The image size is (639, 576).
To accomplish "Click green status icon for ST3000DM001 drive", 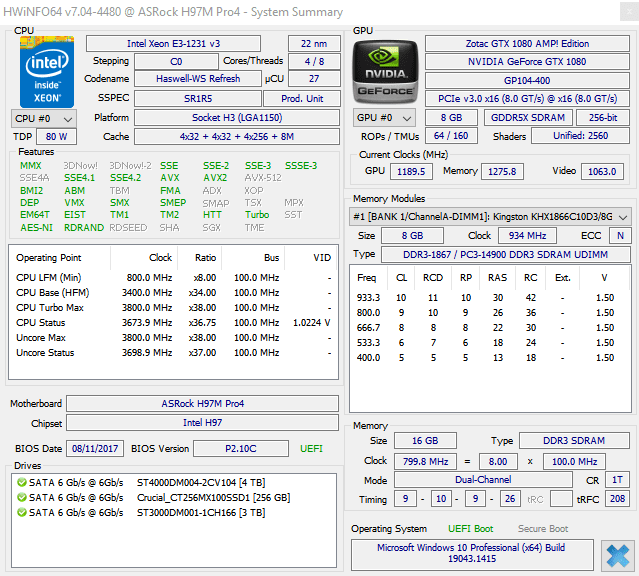I will pyautogui.click(x=22, y=512).
